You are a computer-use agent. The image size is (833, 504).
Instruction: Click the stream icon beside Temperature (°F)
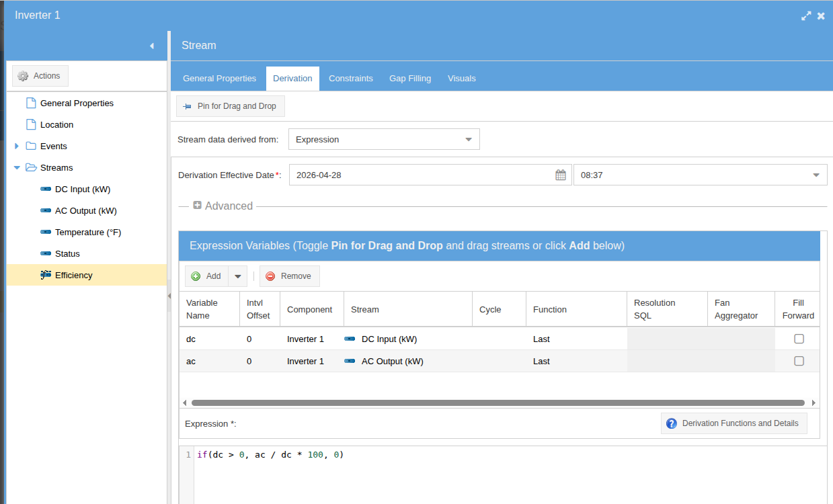click(x=46, y=232)
